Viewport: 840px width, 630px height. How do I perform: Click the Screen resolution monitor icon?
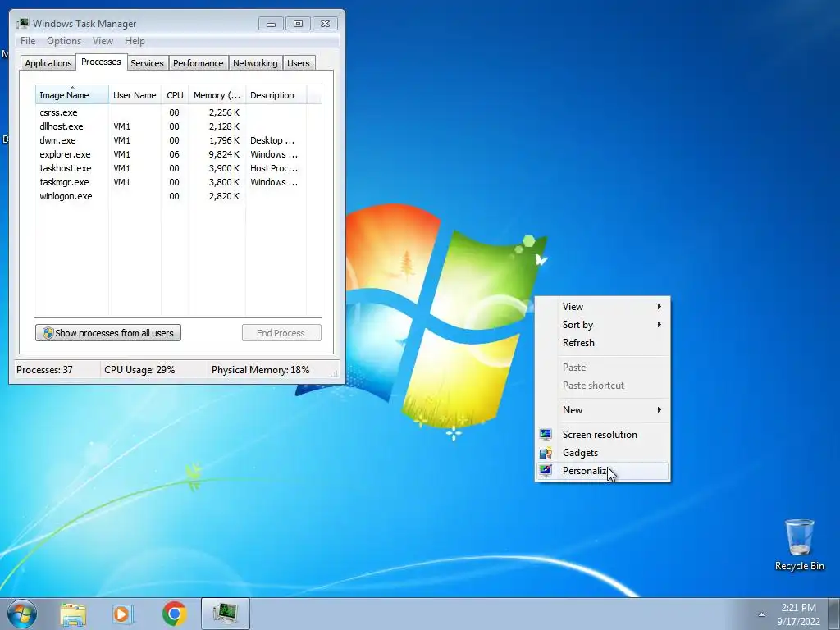[546, 435]
